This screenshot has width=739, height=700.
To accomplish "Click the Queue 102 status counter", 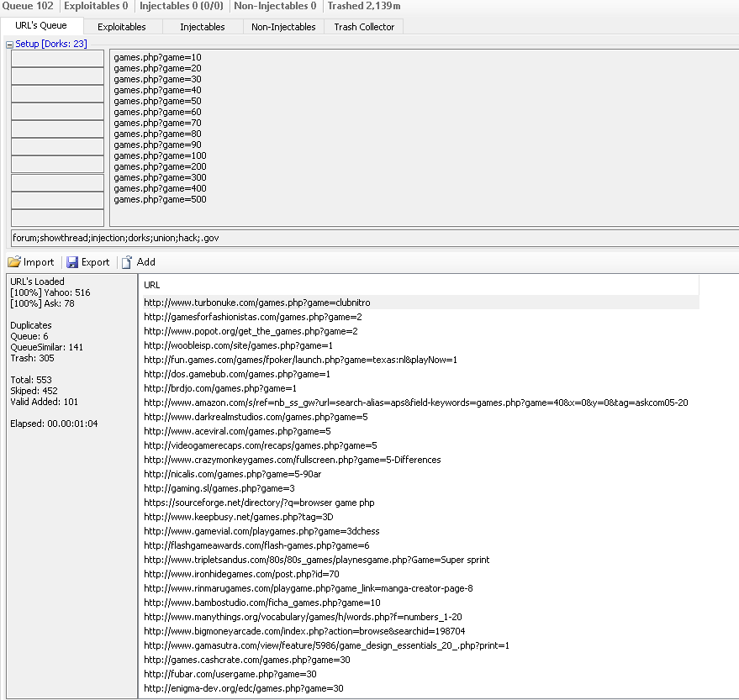I will tap(28, 6).
